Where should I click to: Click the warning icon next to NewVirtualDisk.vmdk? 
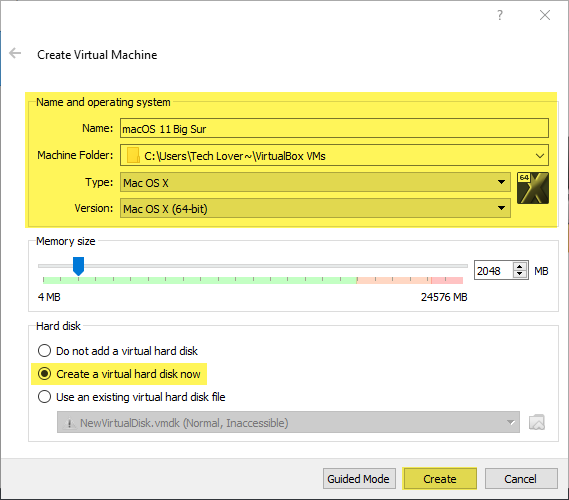click(69, 423)
